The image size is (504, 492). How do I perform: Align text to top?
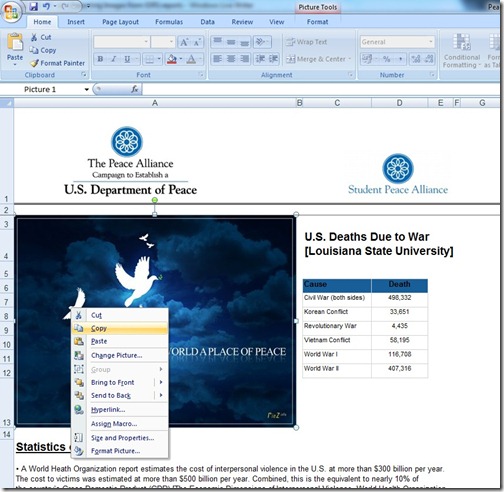pyautogui.click(x=218, y=42)
